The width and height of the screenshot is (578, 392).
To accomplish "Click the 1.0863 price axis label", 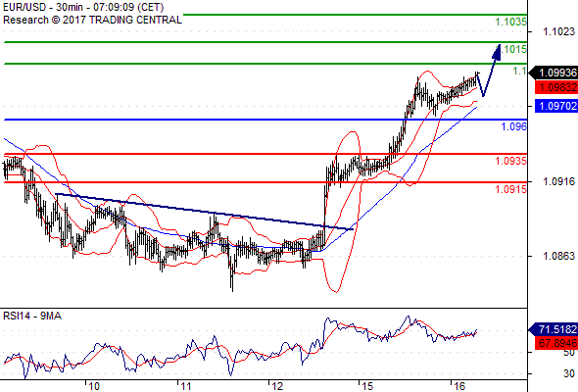I will [x=558, y=256].
